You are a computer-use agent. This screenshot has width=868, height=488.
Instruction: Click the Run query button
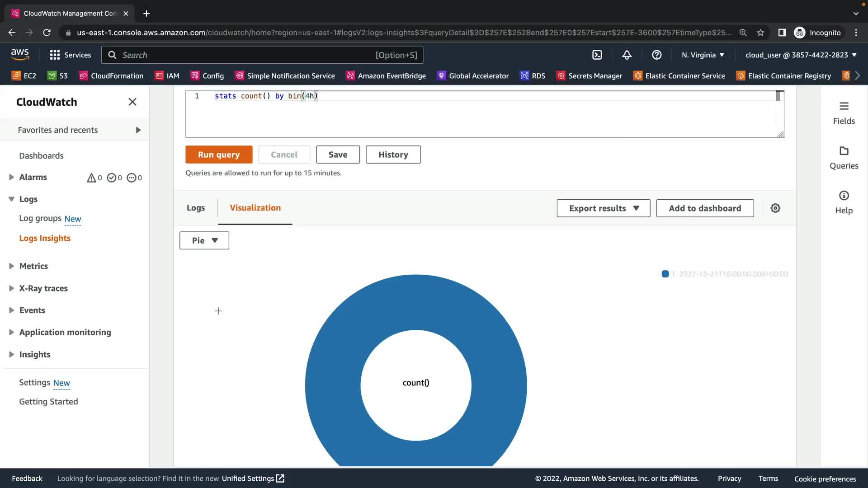click(219, 155)
